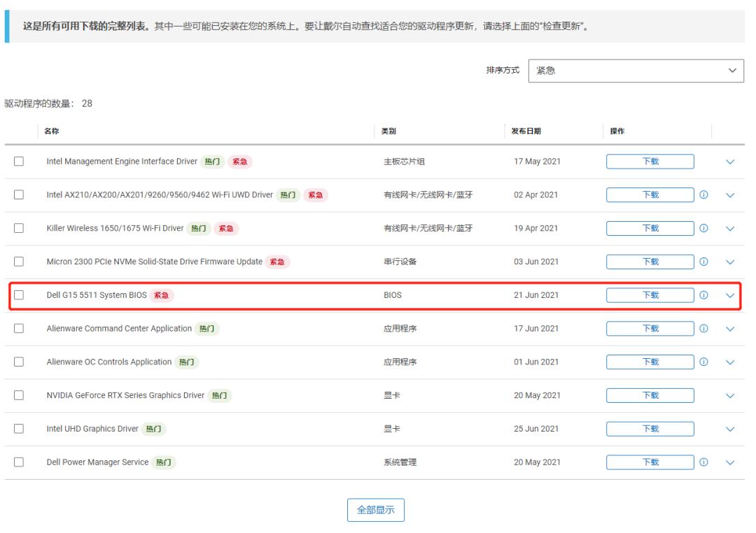Download the Dell Power Manager Service

click(x=650, y=462)
